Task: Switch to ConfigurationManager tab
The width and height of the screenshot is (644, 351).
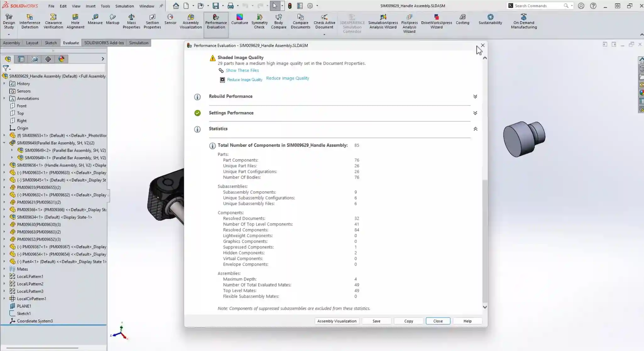Action: (x=35, y=59)
